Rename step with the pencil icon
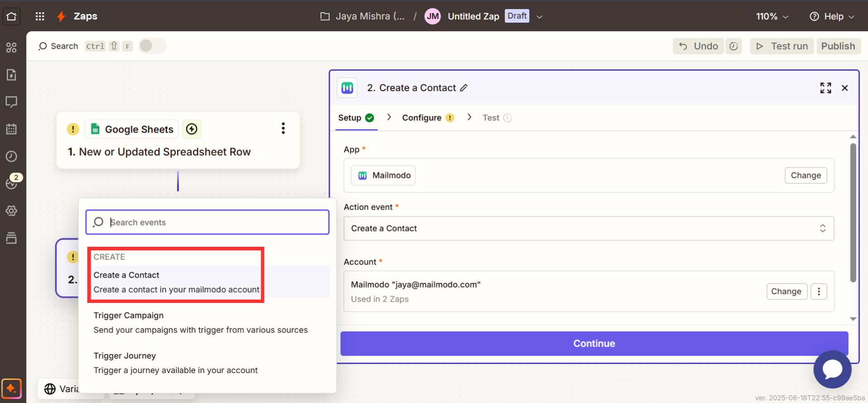This screenshot has height=403, width=868. click(x=464, y=88)
